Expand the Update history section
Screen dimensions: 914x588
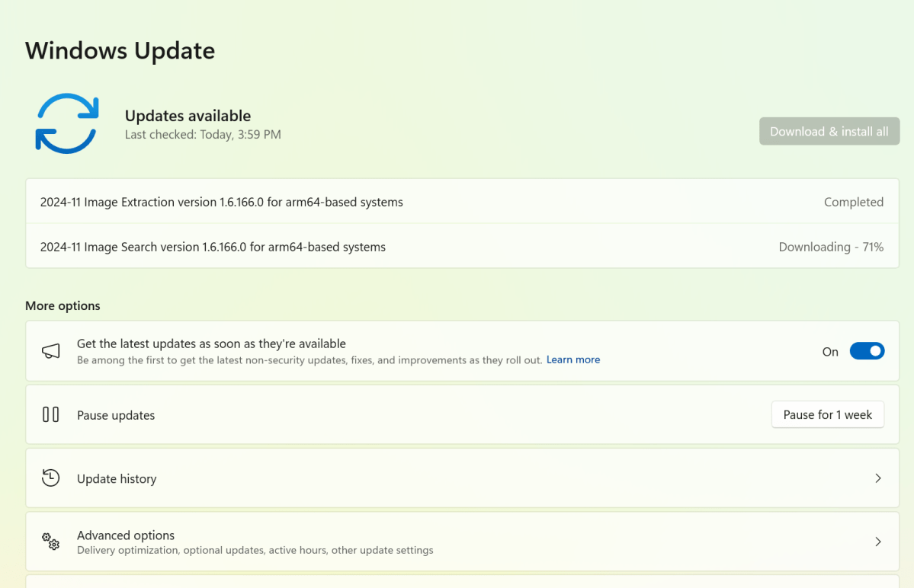[x=877, y=478]
